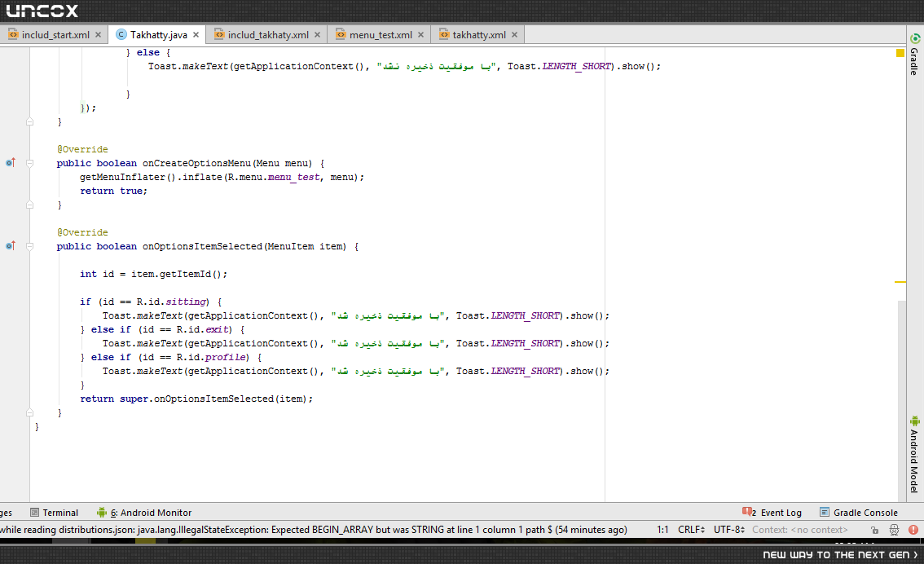Click the Gradle Console icon

pyautogui.click(x=825, y=513)
